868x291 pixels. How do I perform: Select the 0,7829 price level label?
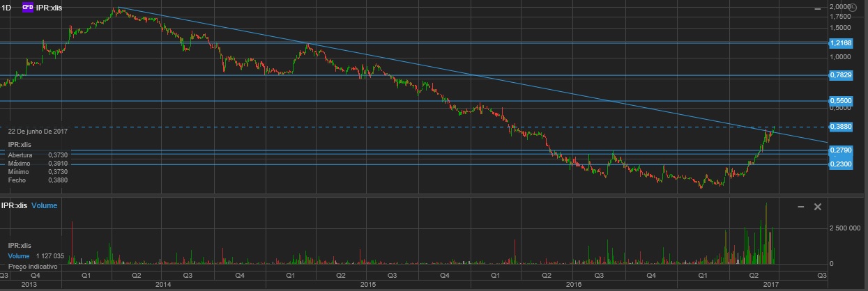pyautogui.click(x=840, y=75)
